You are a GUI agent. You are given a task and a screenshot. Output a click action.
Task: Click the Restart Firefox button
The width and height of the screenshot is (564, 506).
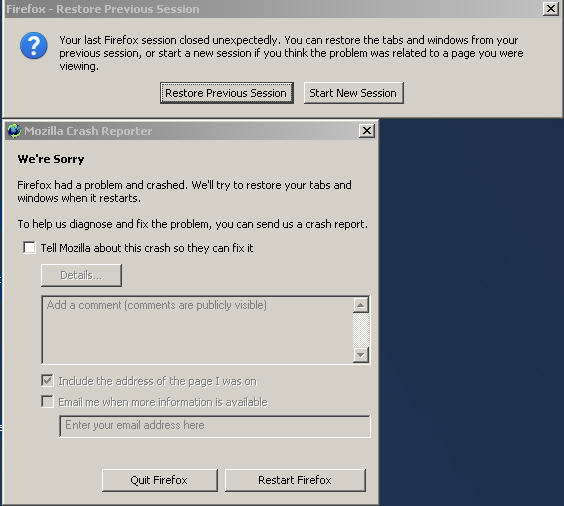[x=295, y=480]
